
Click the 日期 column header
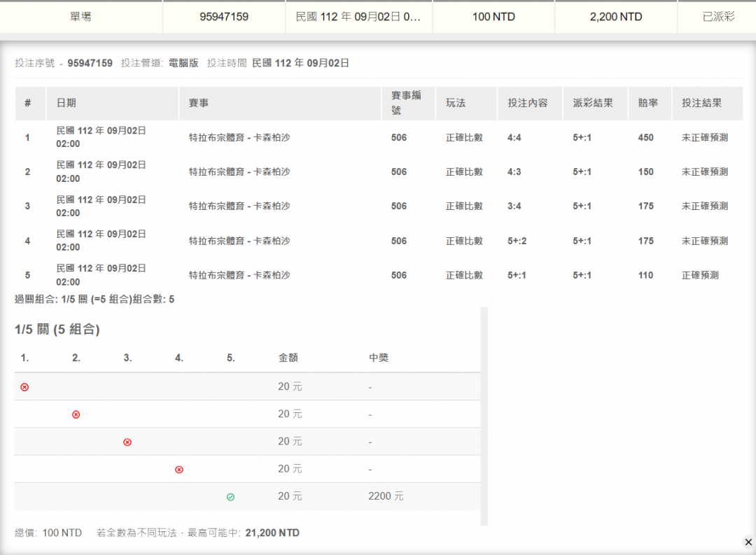tap(112, 103)
